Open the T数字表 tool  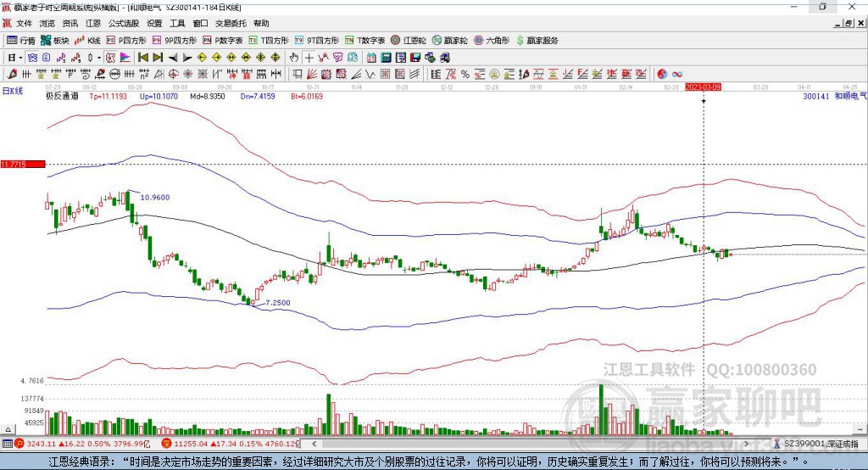pos(364,41)
